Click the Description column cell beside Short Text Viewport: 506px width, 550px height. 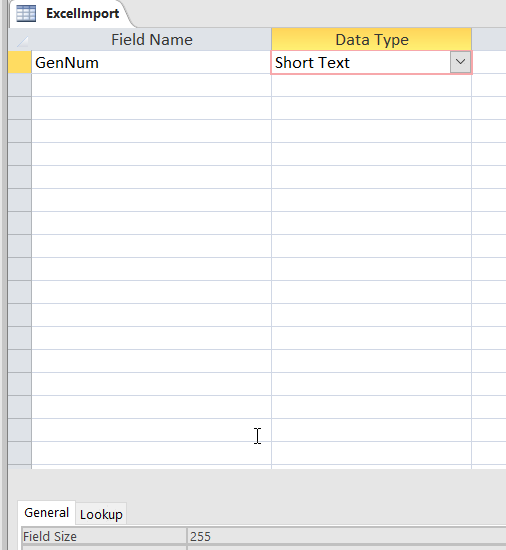(489, 62)
